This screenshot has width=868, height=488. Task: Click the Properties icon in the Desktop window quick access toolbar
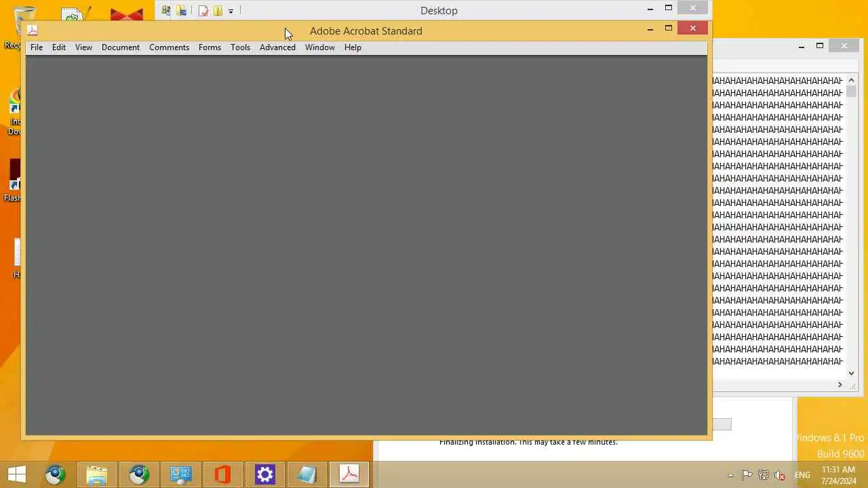[203, 11]
